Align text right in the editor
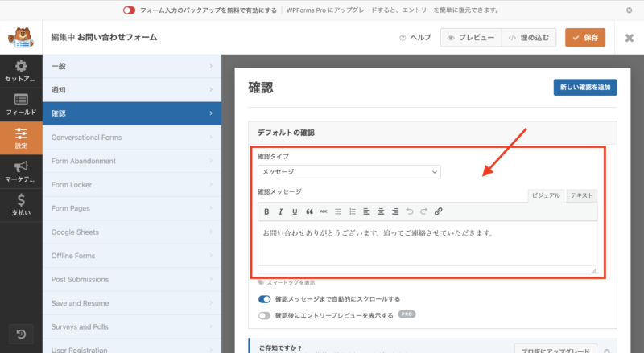644x353 pixels. [395, 211]
